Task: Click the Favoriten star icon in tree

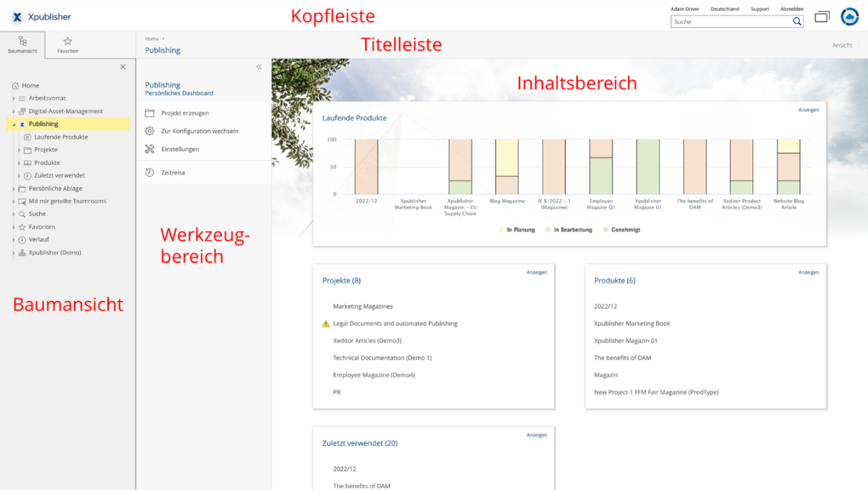Action: click(x=22, y=227)
